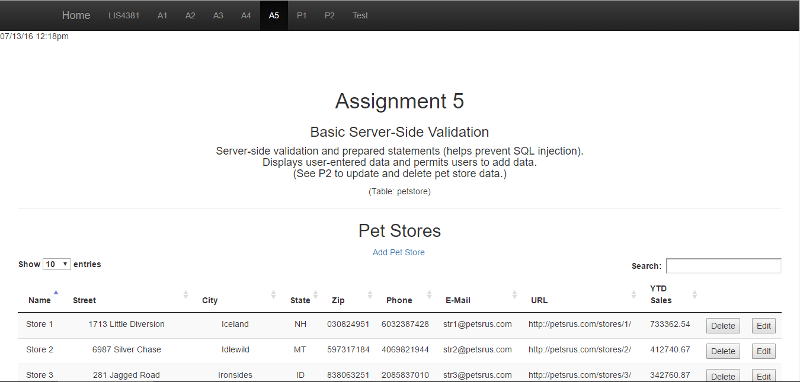Click phone number 6032387428
The height and width of the screenshot is (382, 800).
405,324
